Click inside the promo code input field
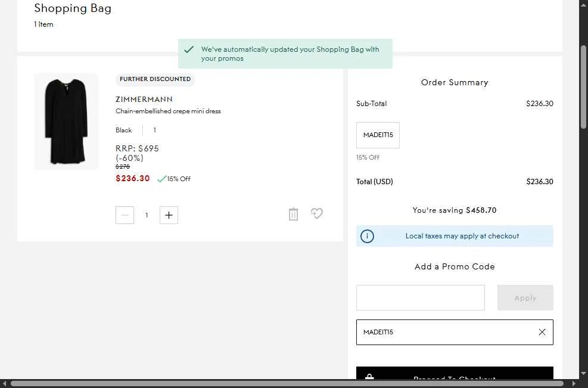 click(x=421, y=297)
